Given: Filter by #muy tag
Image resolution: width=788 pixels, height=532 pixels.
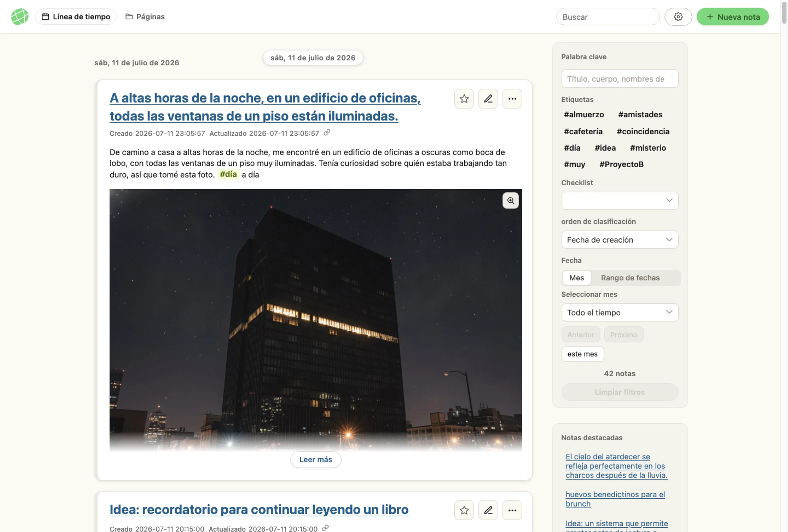Looking at the screenshot, I should coord(574,164).
